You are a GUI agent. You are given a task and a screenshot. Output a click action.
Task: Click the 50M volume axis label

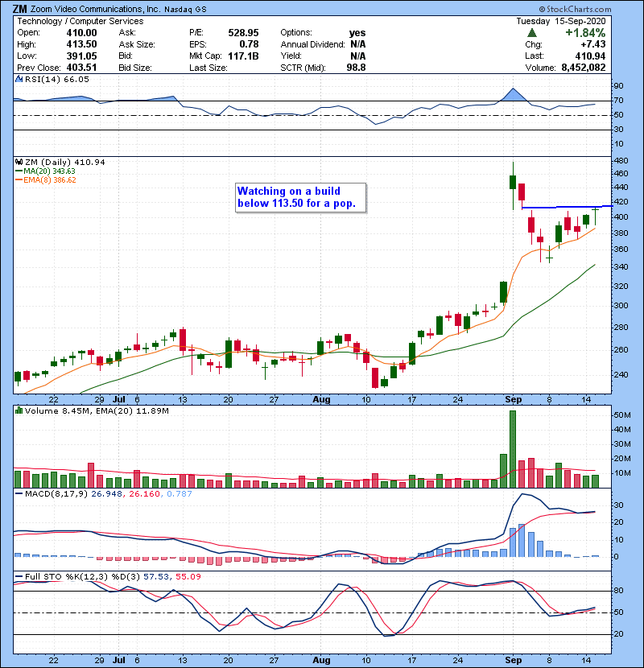pyautogui.click(x=621, y=415)
